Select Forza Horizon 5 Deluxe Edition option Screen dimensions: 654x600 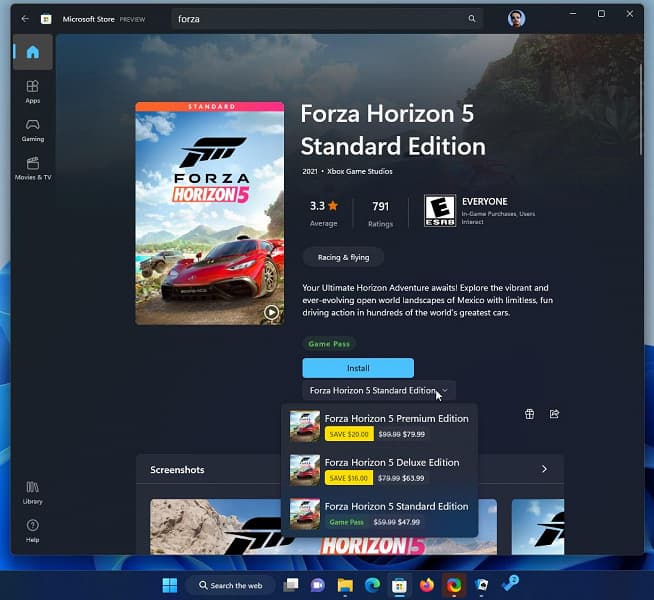380,470
